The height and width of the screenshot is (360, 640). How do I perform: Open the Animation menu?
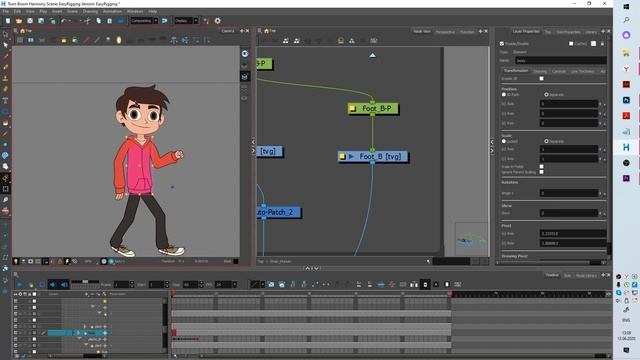[x=112, y=11]
